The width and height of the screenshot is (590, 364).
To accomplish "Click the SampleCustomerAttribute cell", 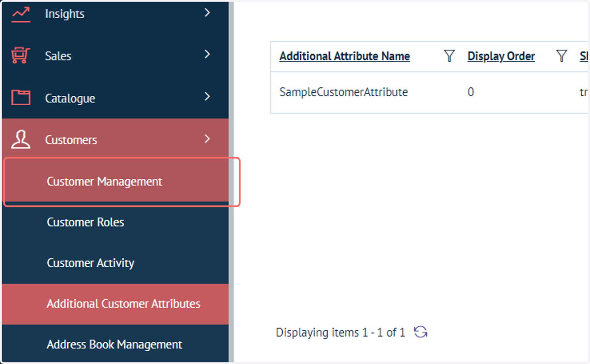I will click(x=344, y=92).
